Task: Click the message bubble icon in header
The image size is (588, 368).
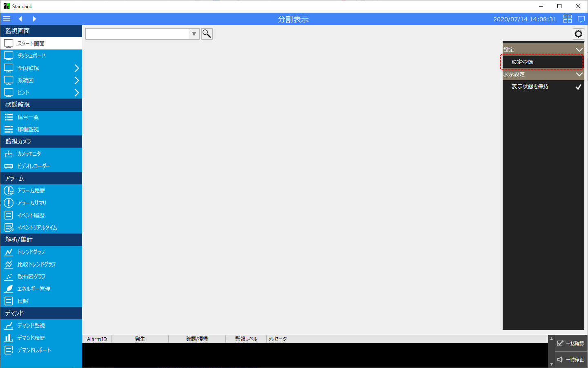Action: (x=581, y=19)
